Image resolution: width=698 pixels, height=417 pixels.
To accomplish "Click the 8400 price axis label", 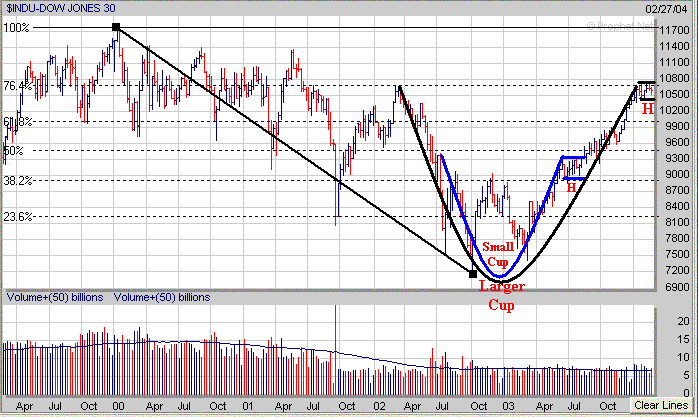I will [x=677, y=206].
